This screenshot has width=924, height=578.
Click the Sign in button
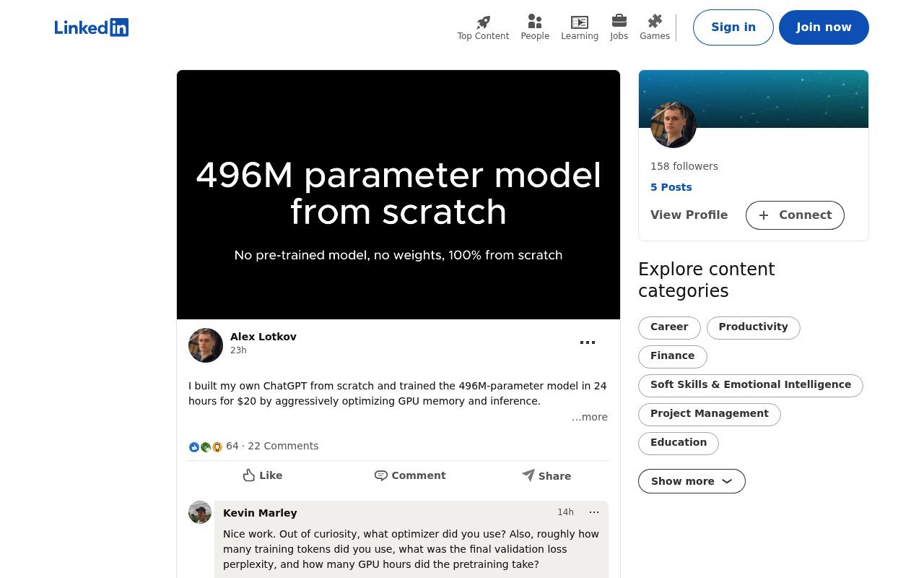click(733, 27)
